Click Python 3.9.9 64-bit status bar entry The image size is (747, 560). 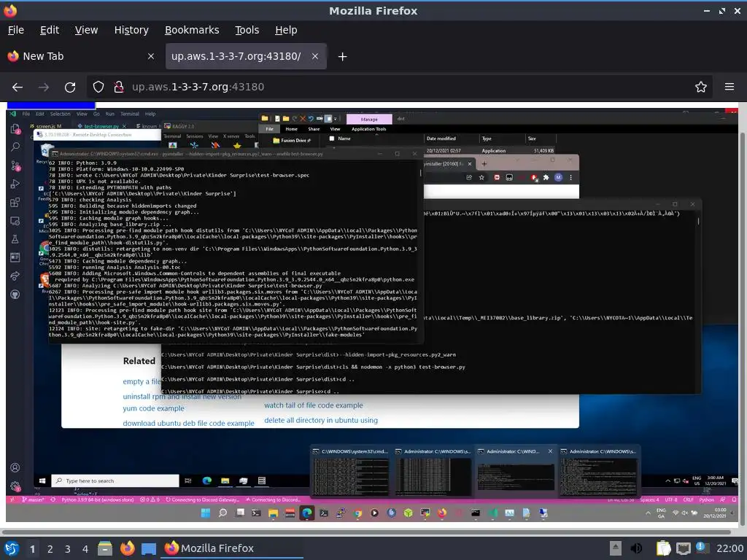click(98, 499)
